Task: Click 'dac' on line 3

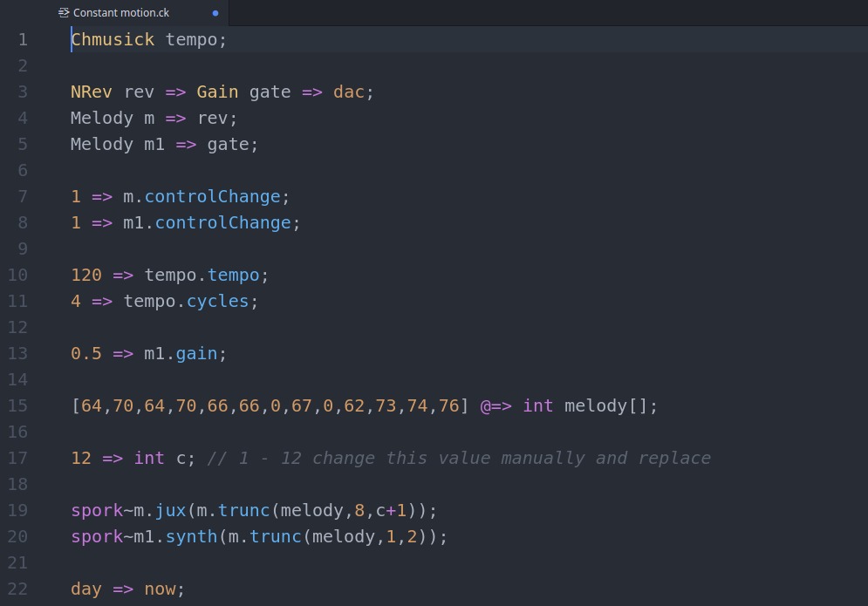Action: (349, 92)
